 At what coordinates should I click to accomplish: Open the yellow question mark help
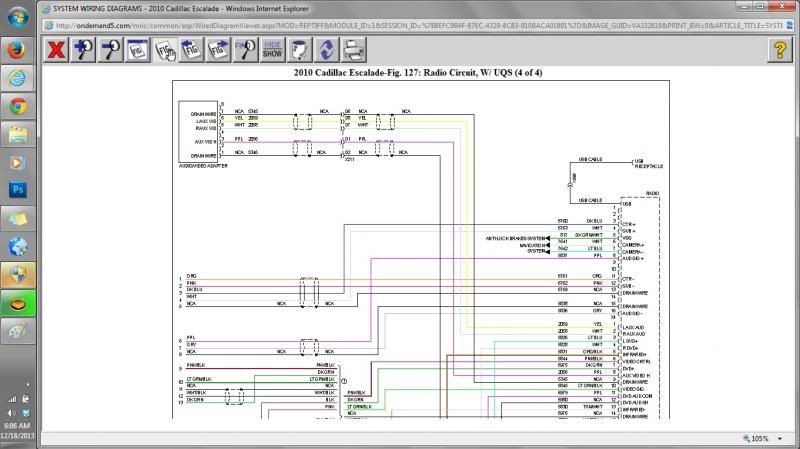(x=780, y=50)
